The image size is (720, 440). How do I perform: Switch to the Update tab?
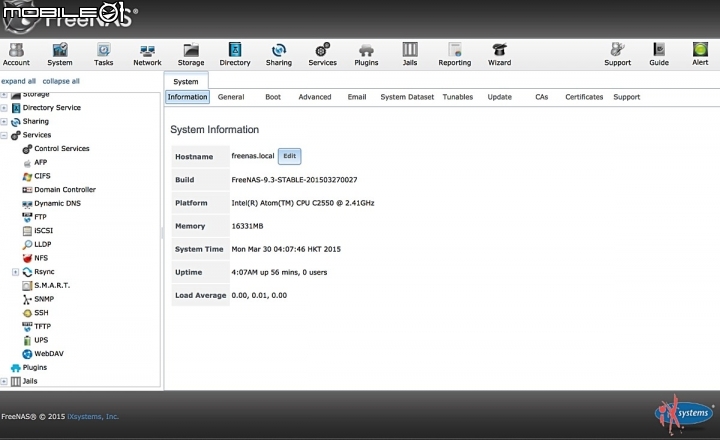(500, 97)
